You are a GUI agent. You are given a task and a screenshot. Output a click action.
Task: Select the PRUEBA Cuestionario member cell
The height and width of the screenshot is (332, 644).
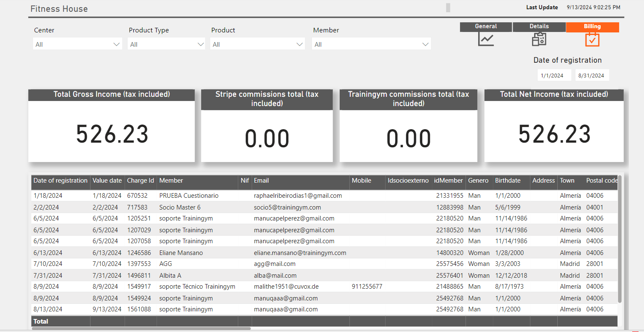pyautogui.click(x=189, y=196)
